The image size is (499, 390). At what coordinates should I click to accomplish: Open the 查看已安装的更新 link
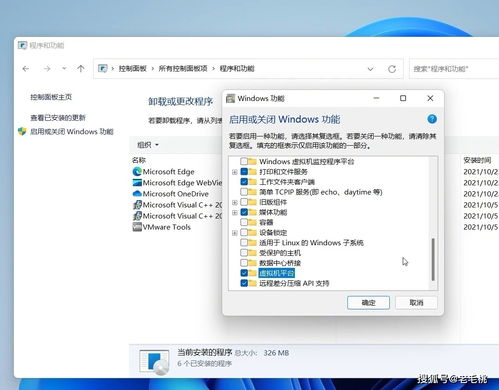point(58,117)
